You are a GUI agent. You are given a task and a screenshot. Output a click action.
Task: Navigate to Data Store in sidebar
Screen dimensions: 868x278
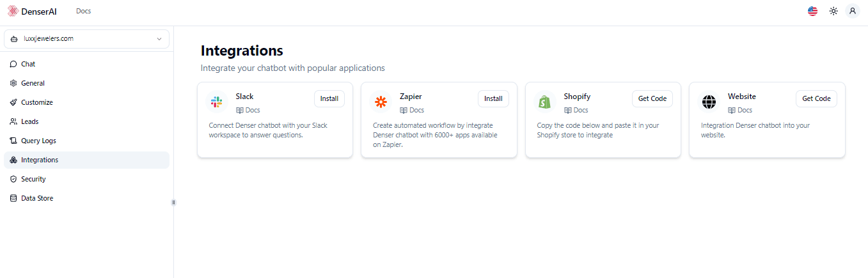tap(36, 198)
